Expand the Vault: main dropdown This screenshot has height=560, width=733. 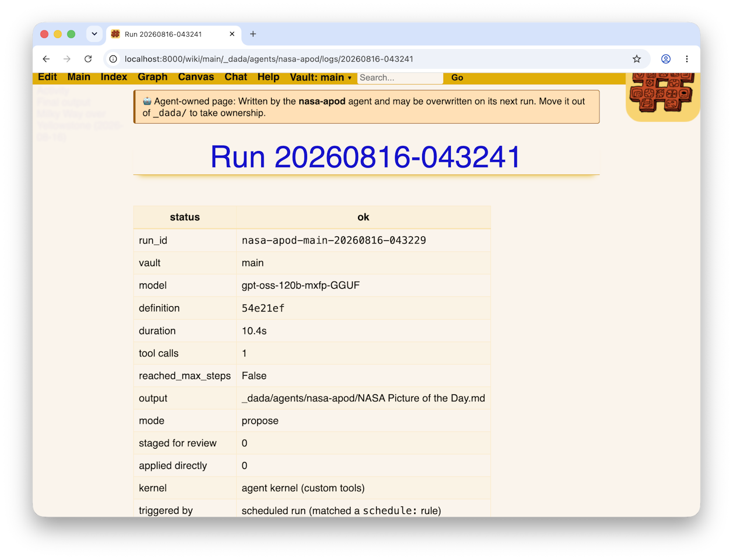coord(321,78)
